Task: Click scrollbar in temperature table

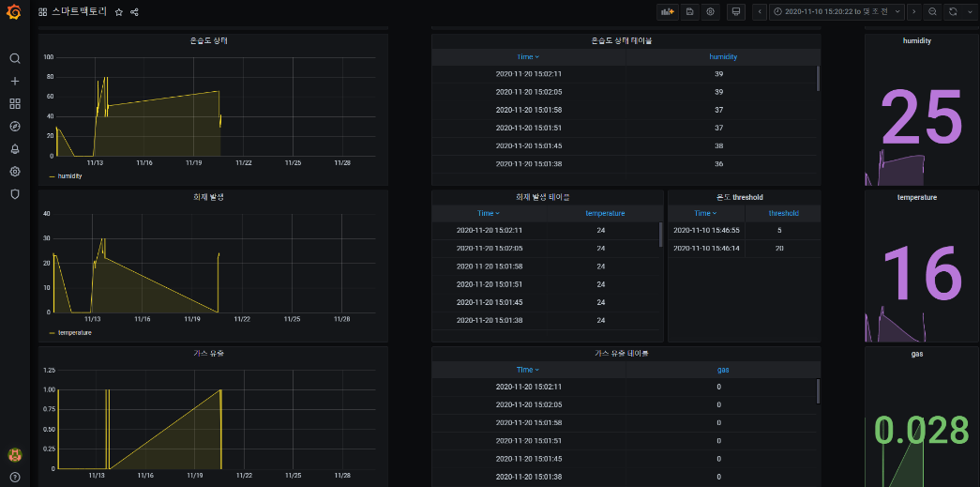Action: pyautogui.click(x=661, y=235)
